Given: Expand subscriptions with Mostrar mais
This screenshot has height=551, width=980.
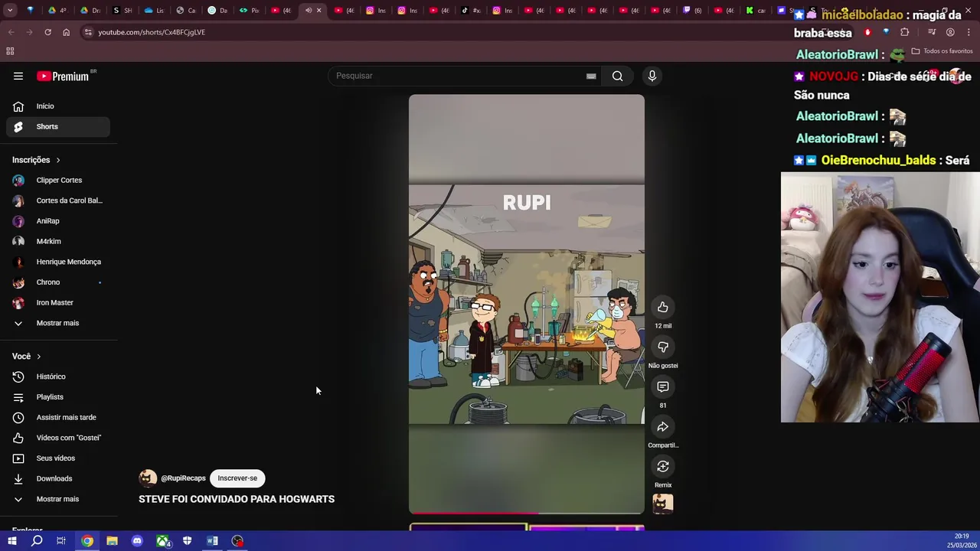Looking at the screenshot, I should pyautogui.click(x=58, y=323).
